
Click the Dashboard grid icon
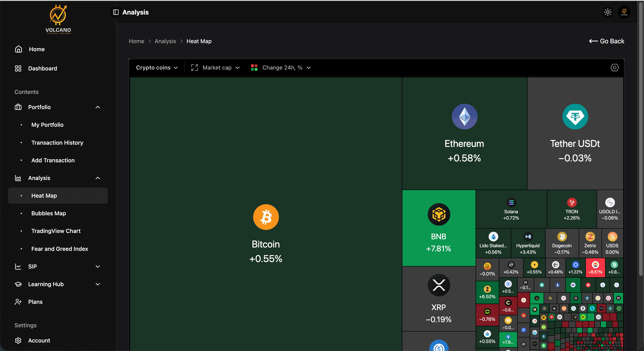pos(18,68)
